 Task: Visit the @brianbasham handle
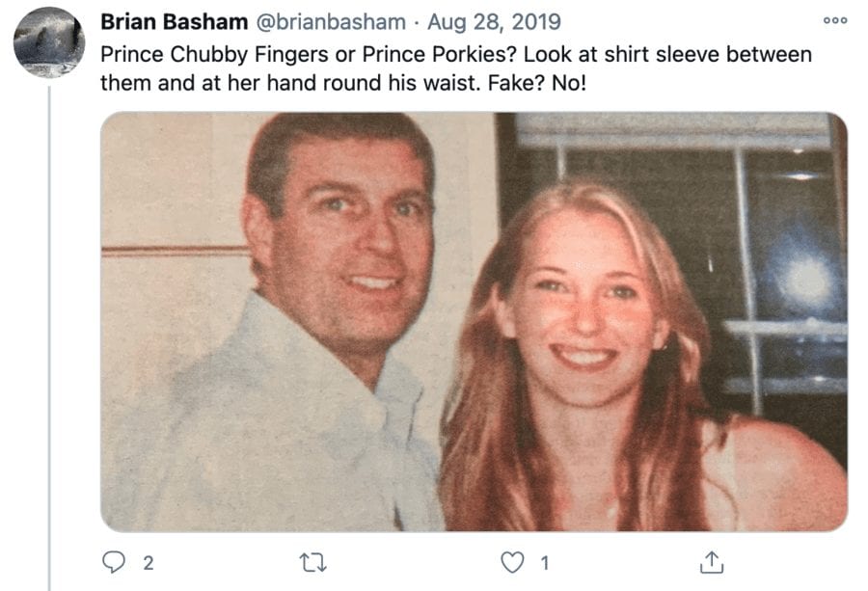pos(331,22)
